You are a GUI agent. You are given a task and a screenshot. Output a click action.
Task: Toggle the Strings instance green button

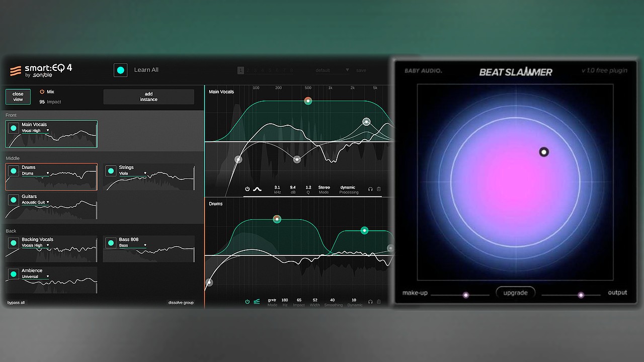click(x=111, y=171)
